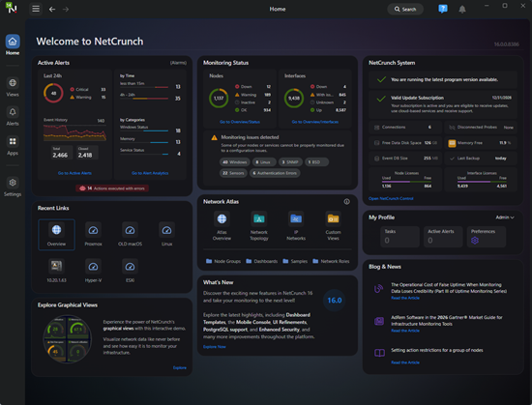
Task: Click the 22 Sensors issue tag
Action: tap(233, 173)
